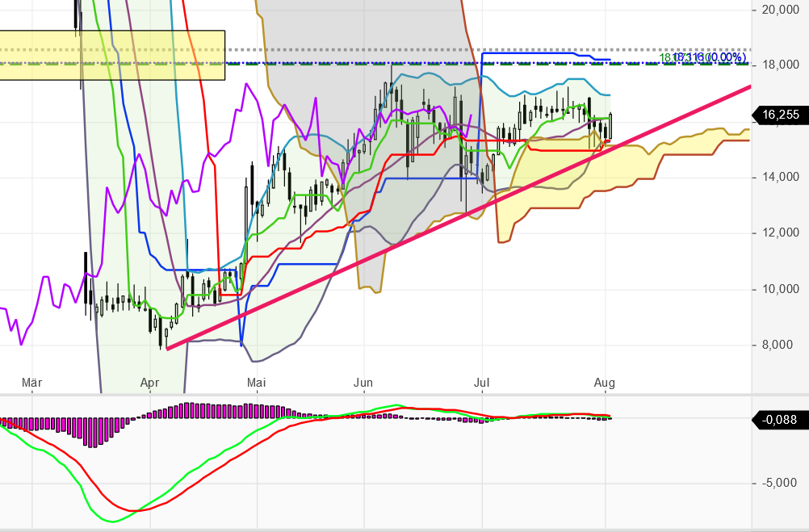Select the indicator value tag -0,088
Viewport: 809px width, 532px height.
pos(778,420)
